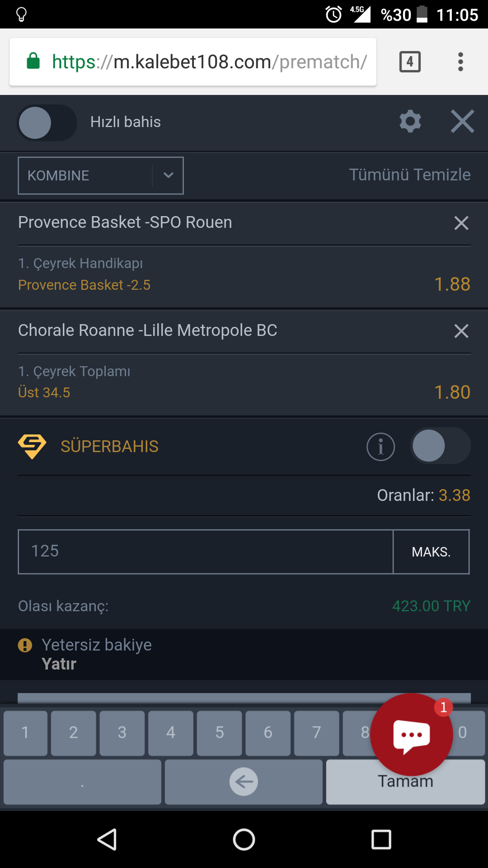Viewport: 488px width, 868px height.
Task: Expand the KOMBINE bet type dropdown
Action: tap(101, 175)
